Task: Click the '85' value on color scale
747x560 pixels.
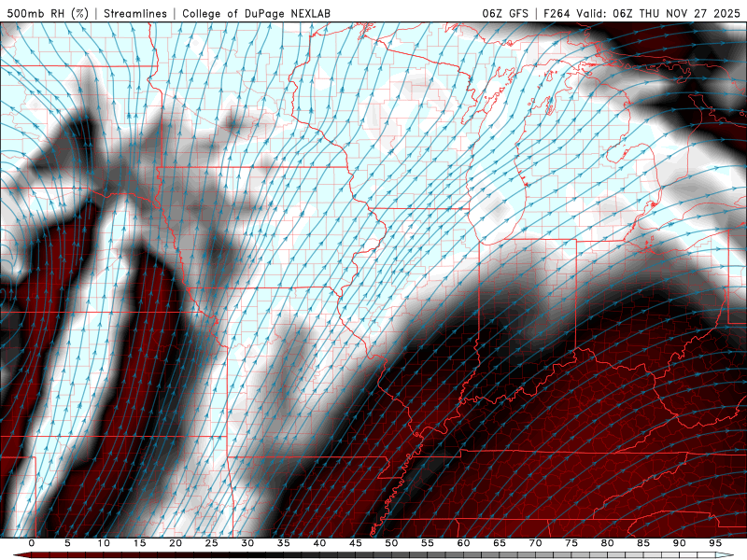Action: [x=643, y=543]
